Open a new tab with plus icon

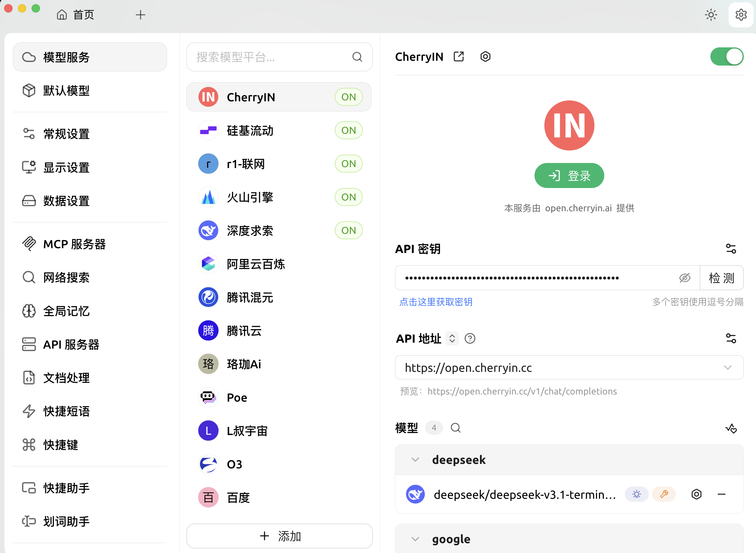click(140, 15)
